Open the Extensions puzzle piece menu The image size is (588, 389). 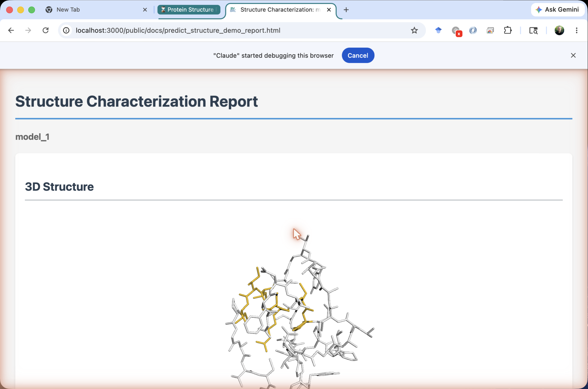point(508,30)
